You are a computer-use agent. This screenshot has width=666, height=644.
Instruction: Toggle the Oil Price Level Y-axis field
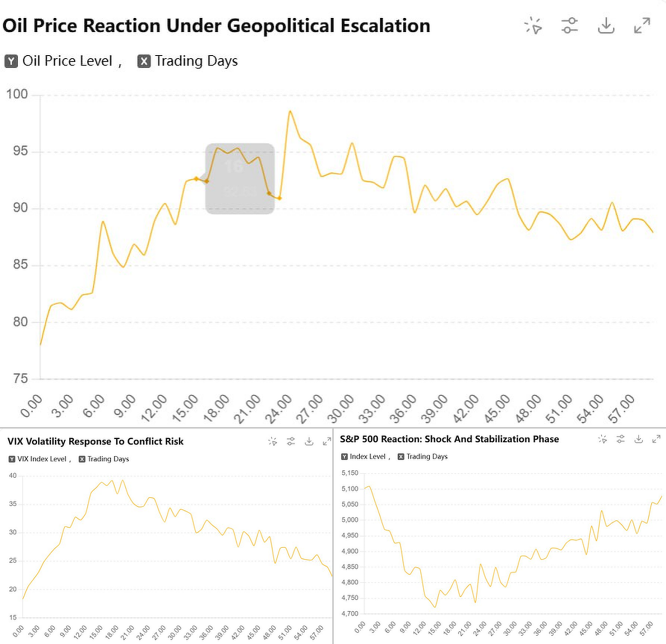pos(60,61)
